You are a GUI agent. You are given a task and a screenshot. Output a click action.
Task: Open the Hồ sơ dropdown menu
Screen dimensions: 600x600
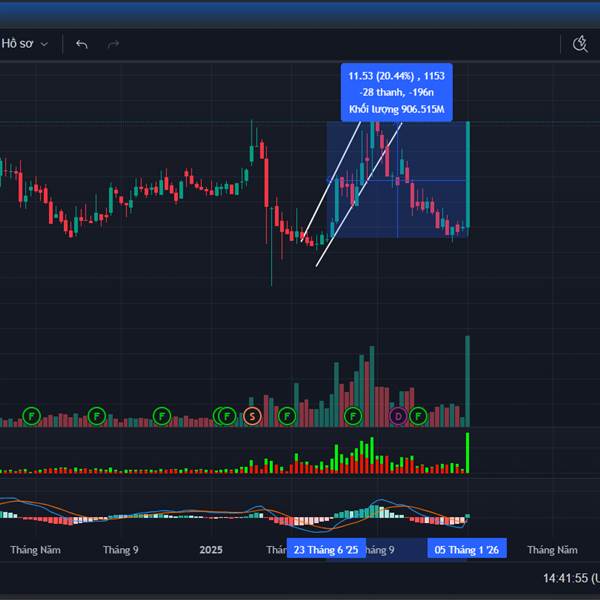coord(24,44)
